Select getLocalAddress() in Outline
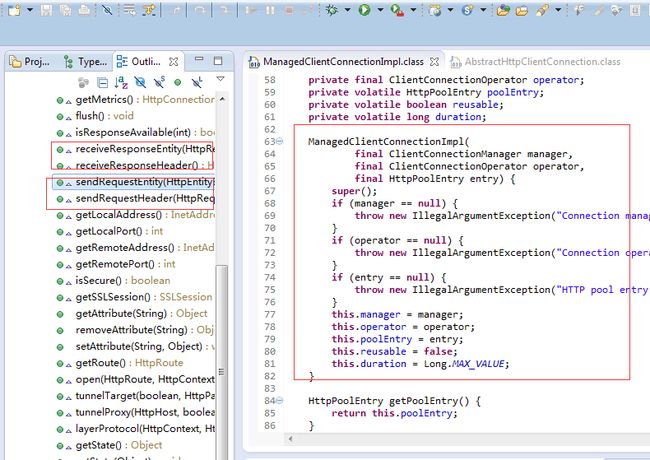Screen dimensions: 650x460 pyautogui.click(x=136, y=215)
